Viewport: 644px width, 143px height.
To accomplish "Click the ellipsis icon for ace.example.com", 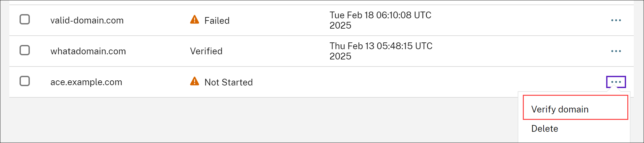I will tap(616, 82).
